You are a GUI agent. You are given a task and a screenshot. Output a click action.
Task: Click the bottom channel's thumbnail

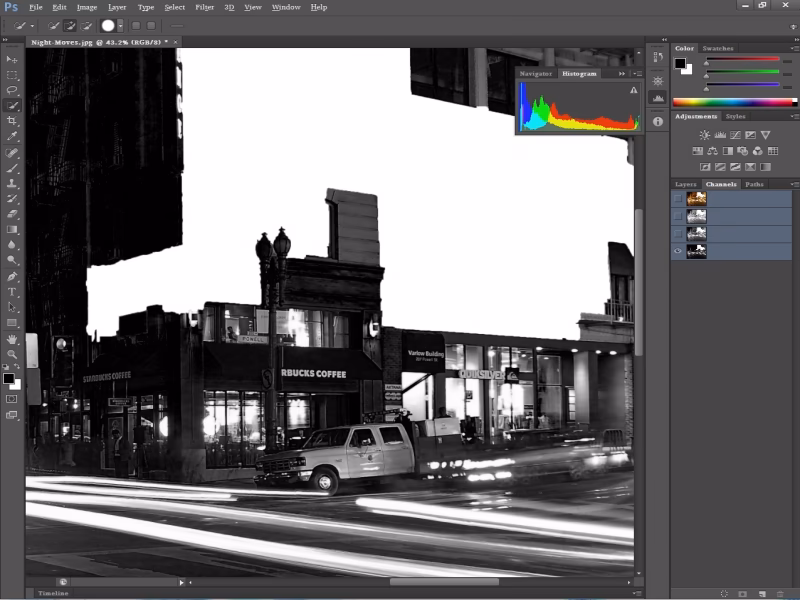(696, 250)
